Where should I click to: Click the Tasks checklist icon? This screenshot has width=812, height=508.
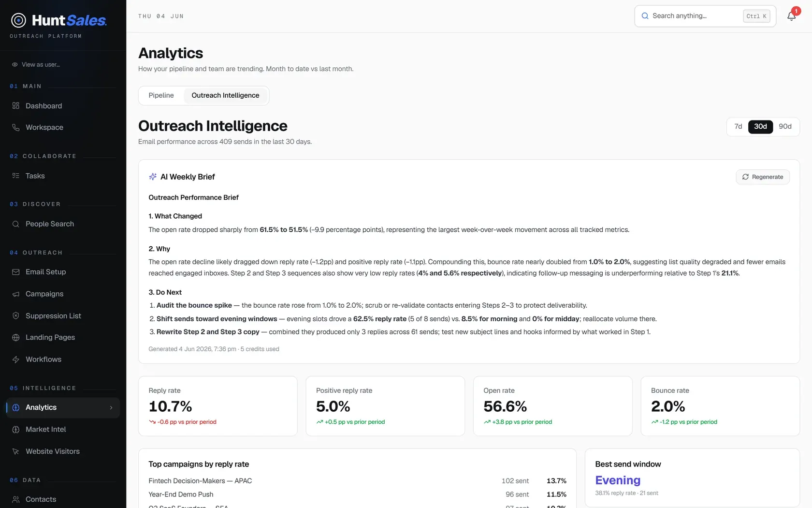(x=16, y=176)
